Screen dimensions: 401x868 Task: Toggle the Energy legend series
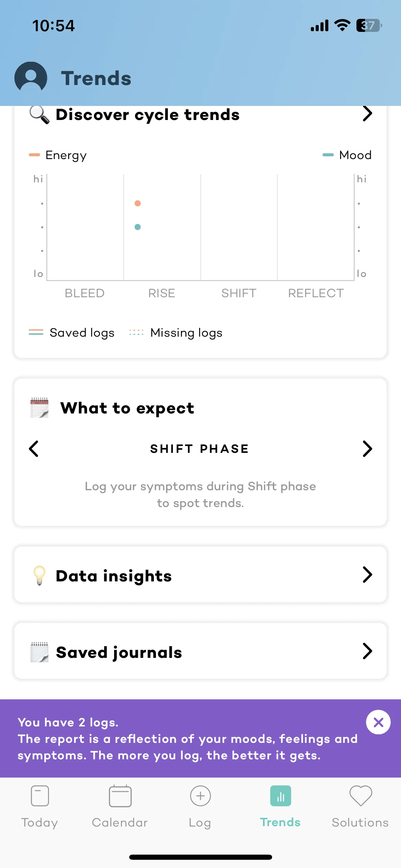point(58,155)
